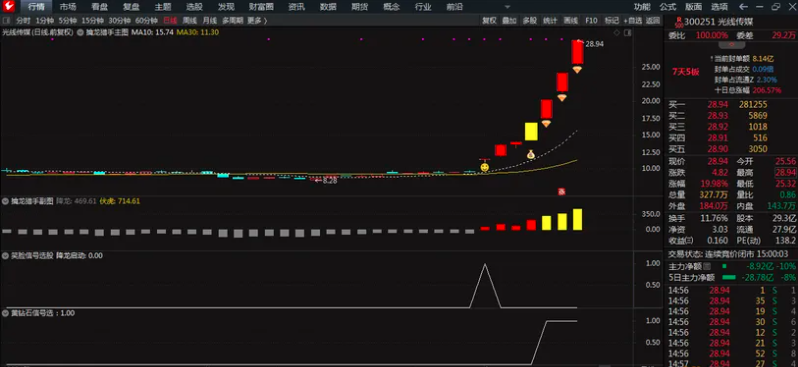Open the 版面 menu
798x367 pixels.
click(x=694, y=7)
